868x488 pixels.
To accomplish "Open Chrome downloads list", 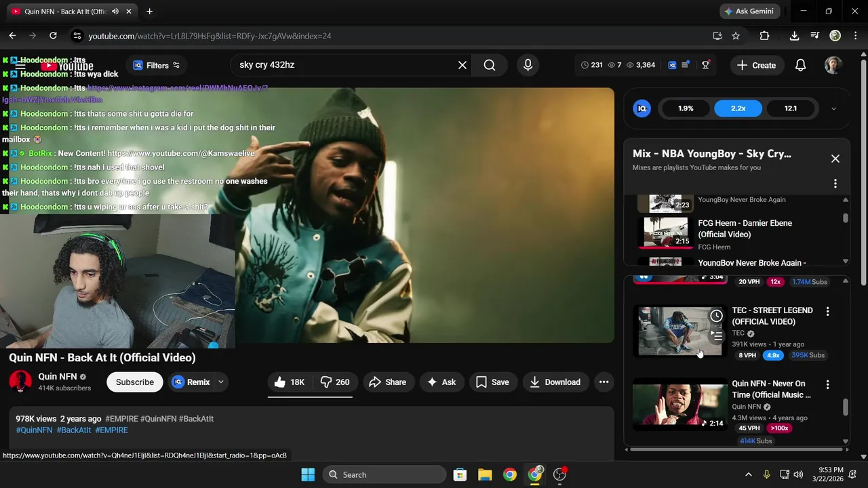I will [794, 36].
